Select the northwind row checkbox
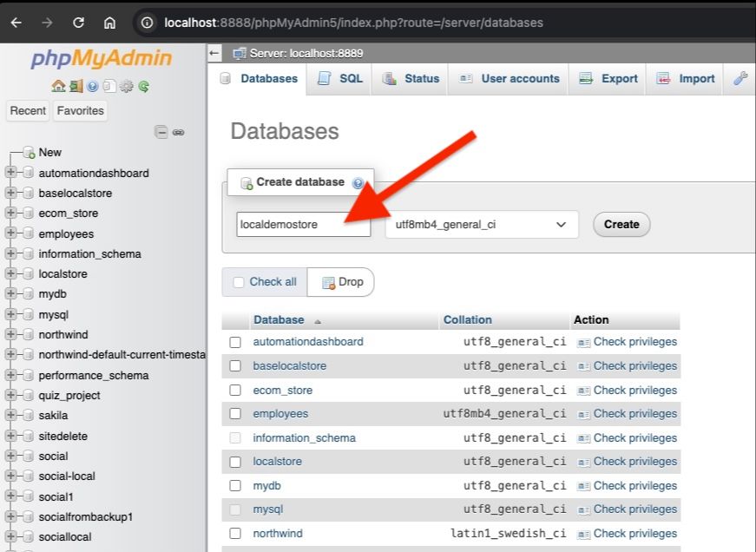The width and height of the screenshot is (756, 552). point(235,533)
